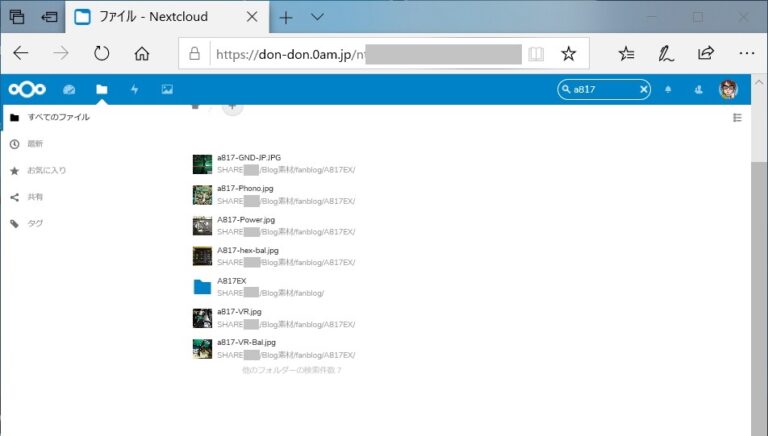Toggle grid view of file list
Image resolution: width=768 pixels, height=436 pixels.
pyautogui.click(x=737, y=118)
